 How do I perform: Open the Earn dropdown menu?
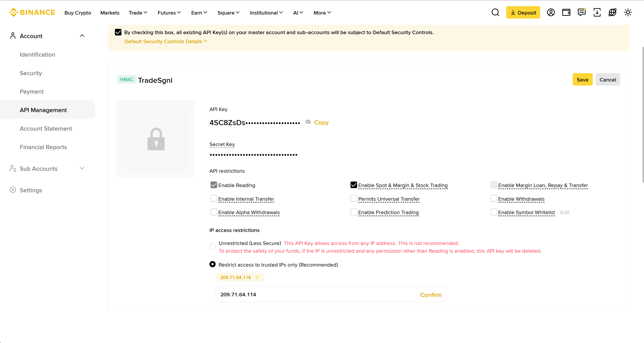[x=199, y=13]
